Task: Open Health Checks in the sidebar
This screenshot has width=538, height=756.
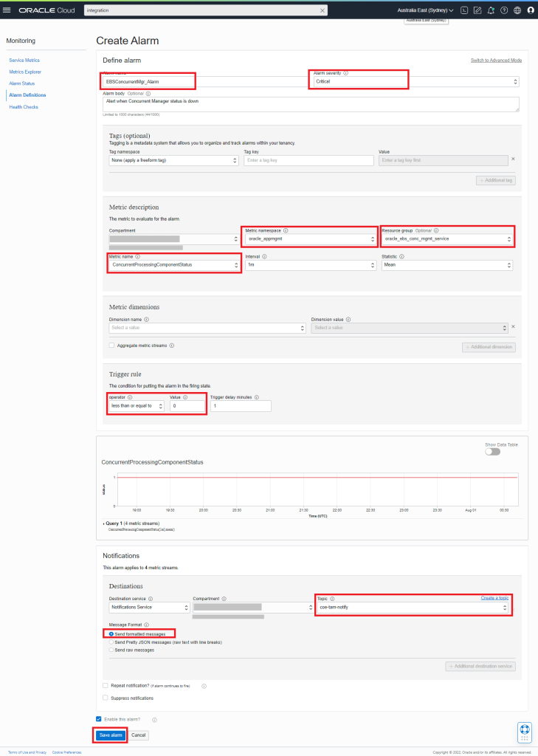Action: click(x=23, y=107)
